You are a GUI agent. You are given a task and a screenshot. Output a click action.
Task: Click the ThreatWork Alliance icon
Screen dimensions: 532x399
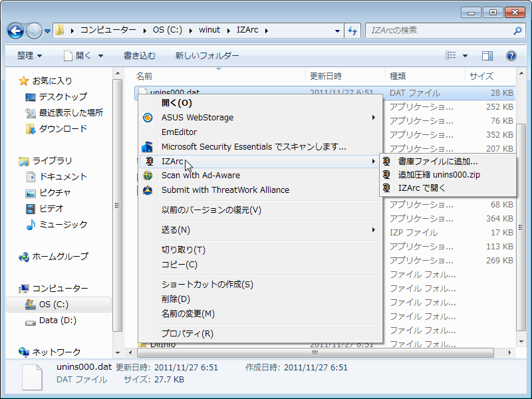click(148, 190)
